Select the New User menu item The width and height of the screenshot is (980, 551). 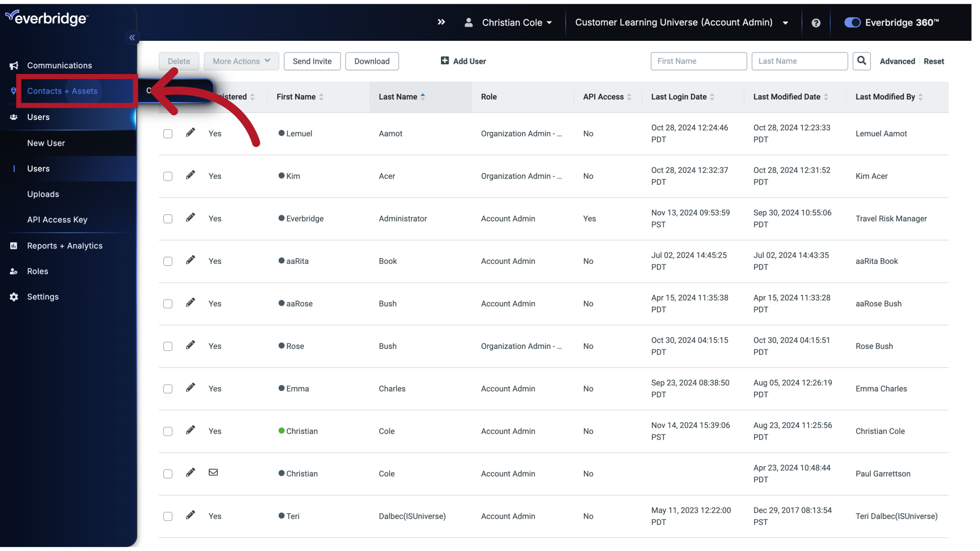click(x=46, y=143)
